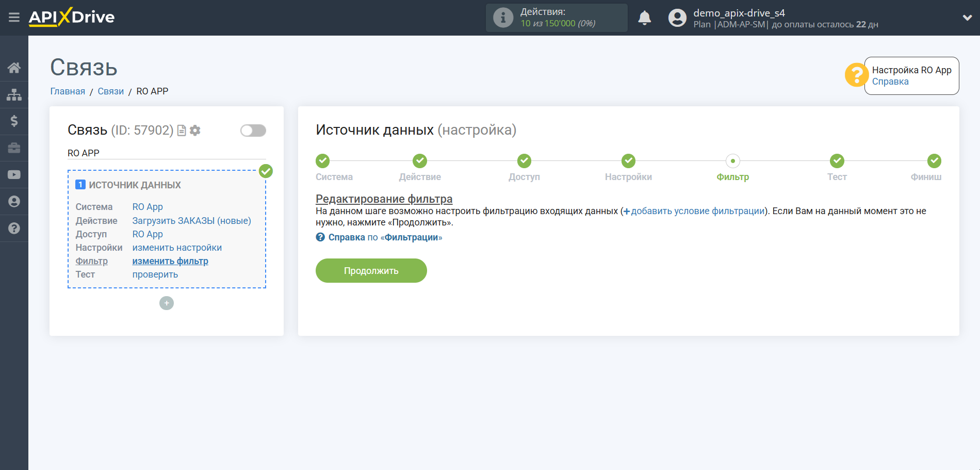Viewport: 980px width, 470px height.
Task: Open the notifications bell
Action: point(645,17)
